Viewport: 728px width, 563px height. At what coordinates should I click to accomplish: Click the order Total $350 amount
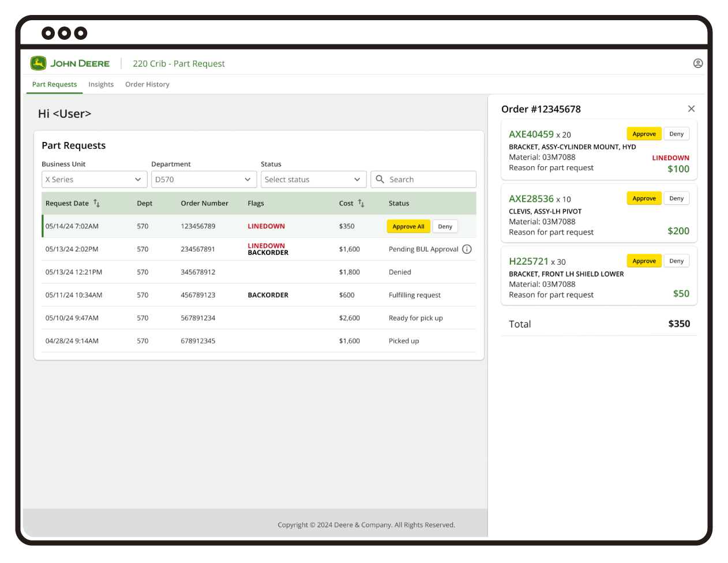pos(679,324)
